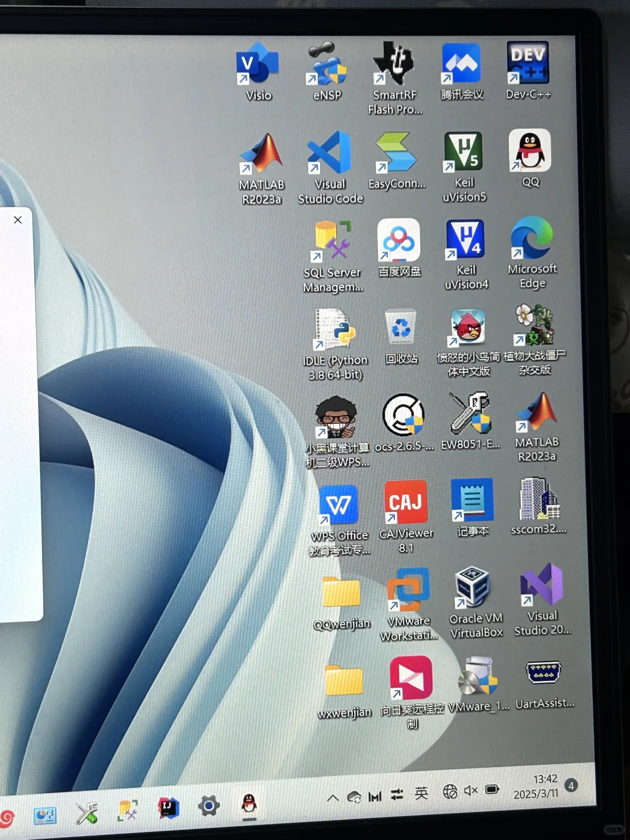The width and height of the screenshot is (630, 840).
Task: Select the EasyConn... desktop icon
Action: pyautogui.click(x=397, y=161)
